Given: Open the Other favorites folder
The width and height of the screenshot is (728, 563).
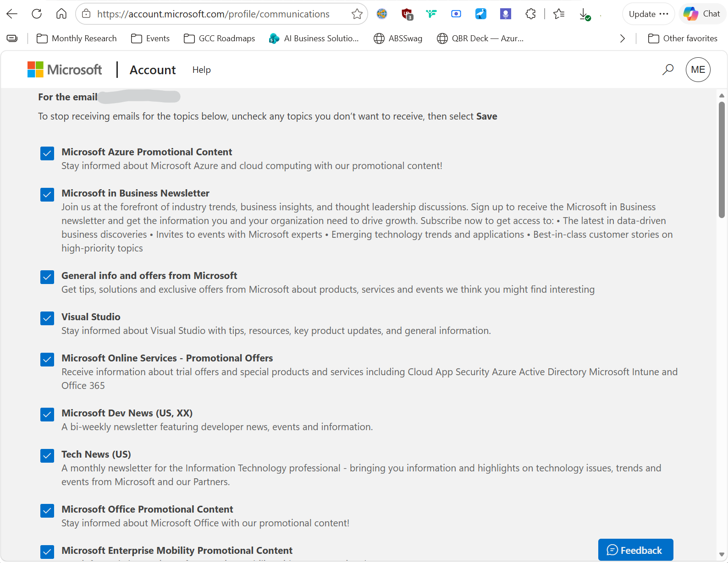Looking at the screenshot, I should [x=683, y=38].
